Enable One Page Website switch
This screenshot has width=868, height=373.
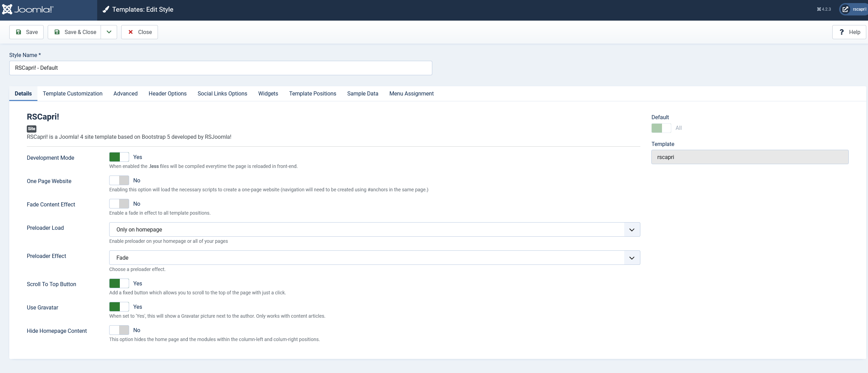click(x=119, y=180)
